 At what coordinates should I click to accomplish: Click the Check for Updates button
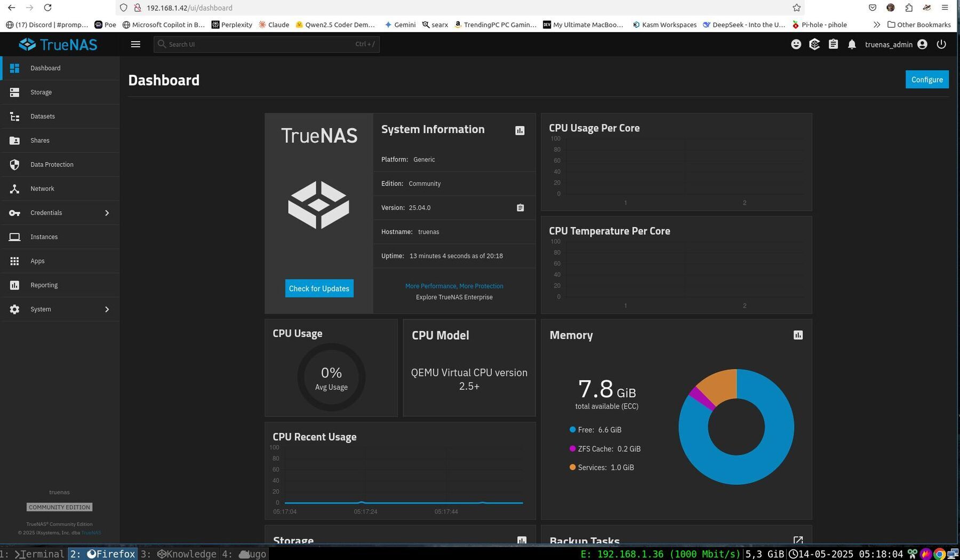pos(319,289)
